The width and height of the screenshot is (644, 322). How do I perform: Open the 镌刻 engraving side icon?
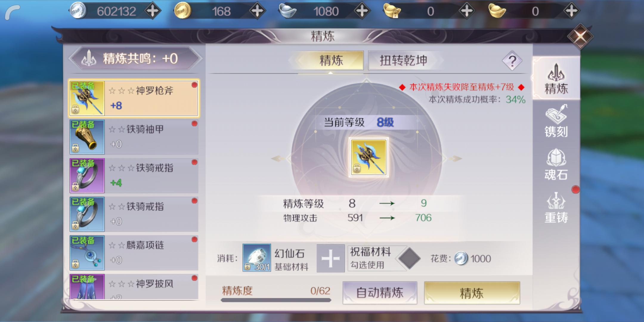(556, 121)
